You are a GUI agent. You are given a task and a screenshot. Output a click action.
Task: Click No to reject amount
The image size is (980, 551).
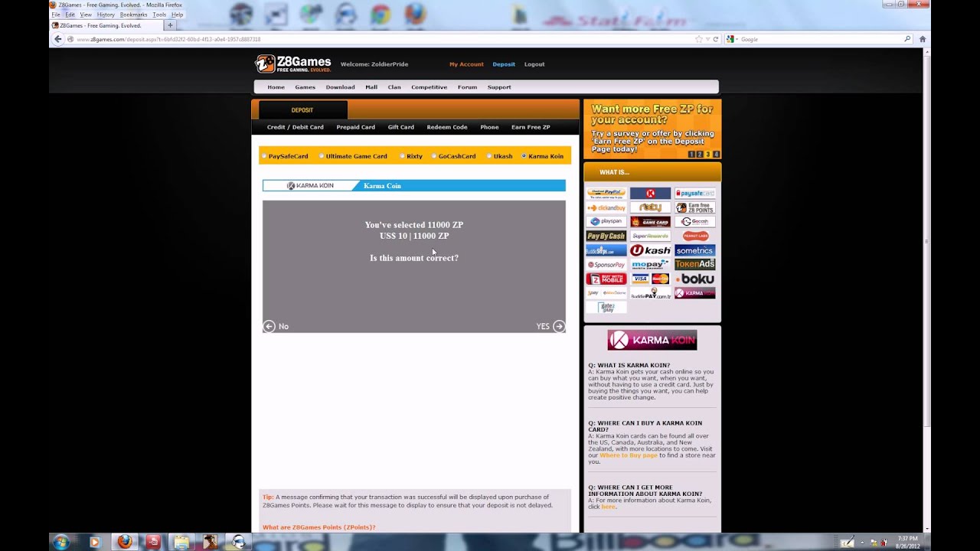point(276,326)
